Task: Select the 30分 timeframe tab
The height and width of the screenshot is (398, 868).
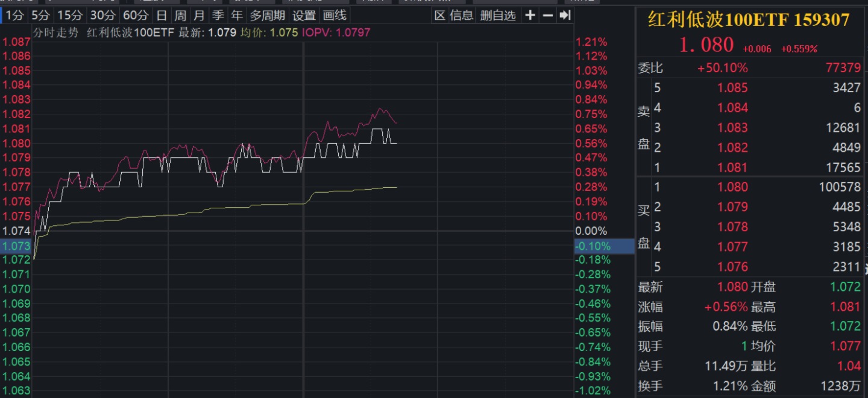Action: (102, 16)
